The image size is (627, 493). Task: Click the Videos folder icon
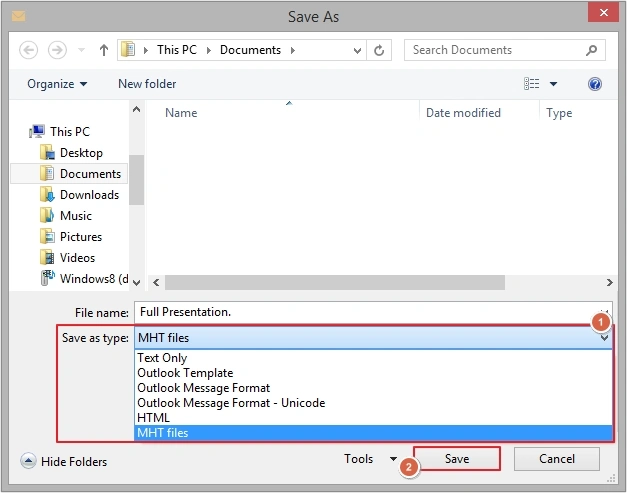click(x=47, y=257)
